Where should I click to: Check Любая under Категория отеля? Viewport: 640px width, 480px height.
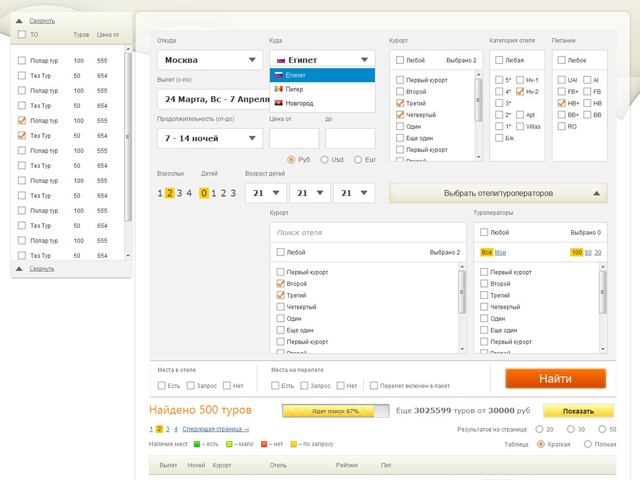[x=499, y=60]
